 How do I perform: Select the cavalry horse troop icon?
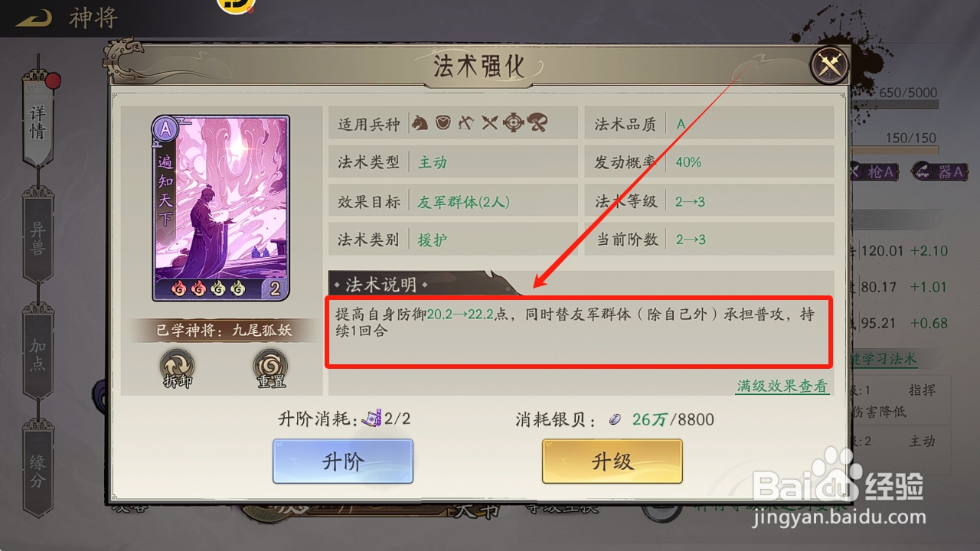click(420, 122)
